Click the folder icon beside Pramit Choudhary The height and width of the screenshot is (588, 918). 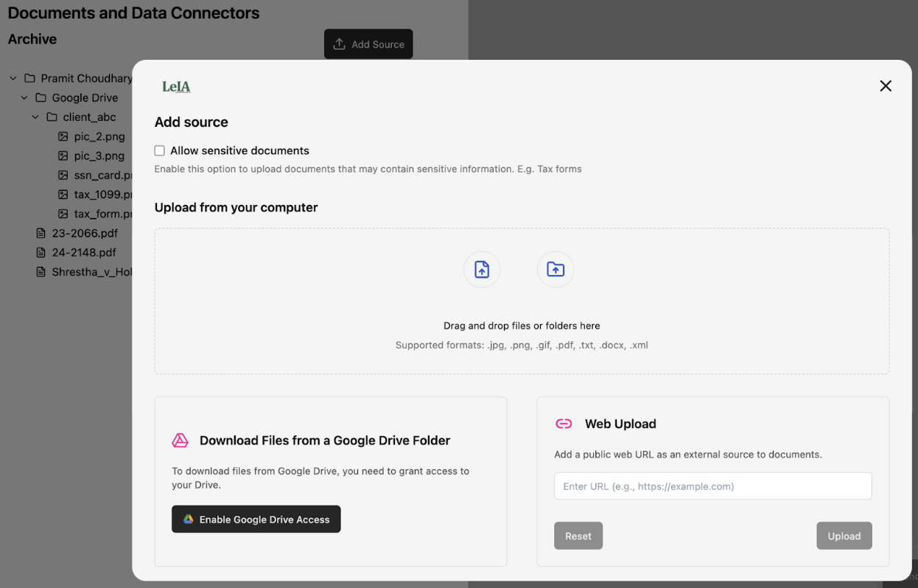29,78
